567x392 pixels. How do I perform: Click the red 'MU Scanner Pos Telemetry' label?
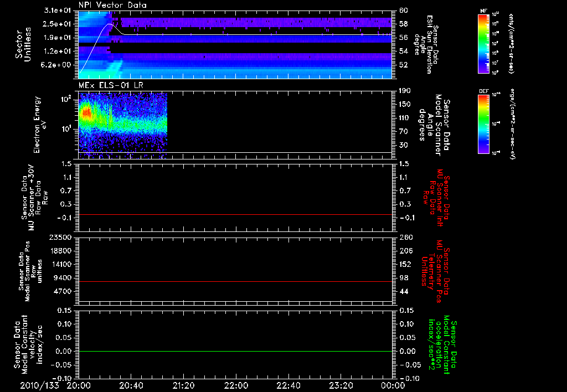click(435, 271)
